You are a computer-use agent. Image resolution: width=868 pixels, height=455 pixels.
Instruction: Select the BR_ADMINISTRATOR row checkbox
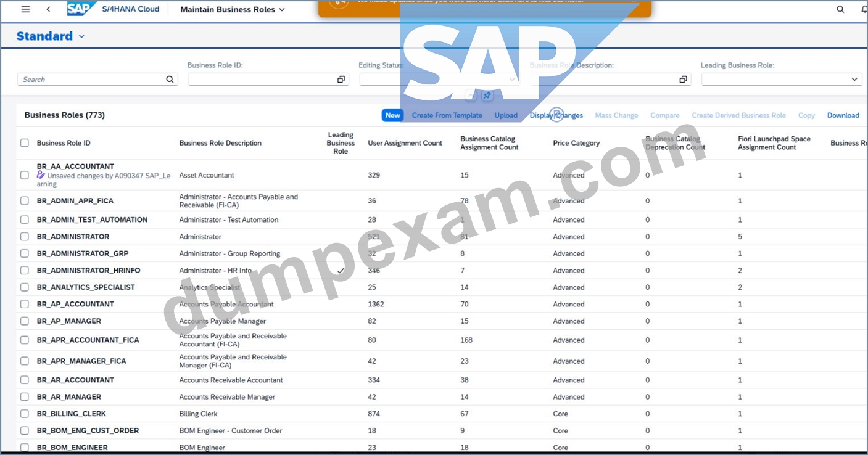25,237
